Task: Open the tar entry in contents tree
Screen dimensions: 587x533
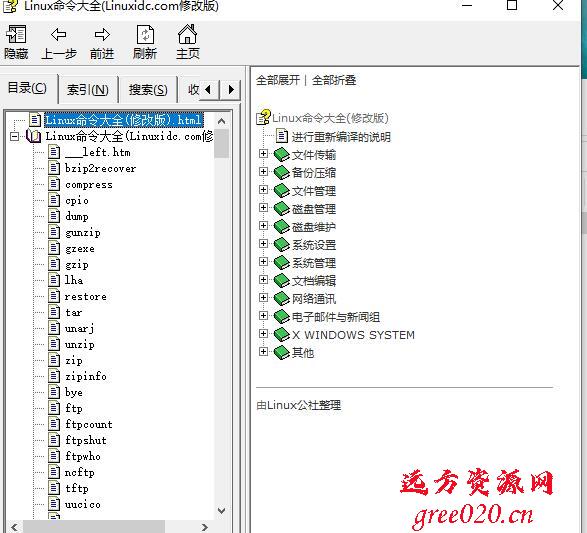Action: [x=73, y=313]
